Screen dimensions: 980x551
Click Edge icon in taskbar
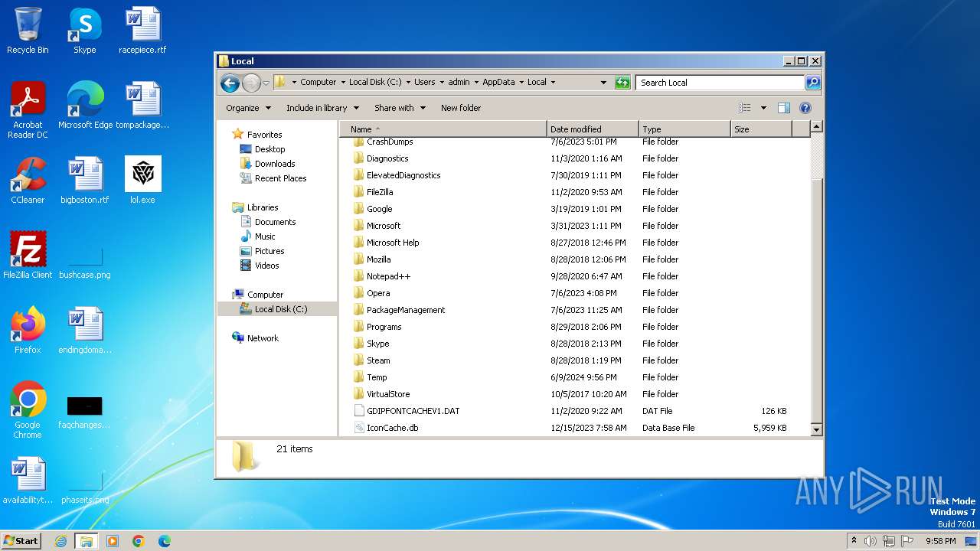coord(165,541)
